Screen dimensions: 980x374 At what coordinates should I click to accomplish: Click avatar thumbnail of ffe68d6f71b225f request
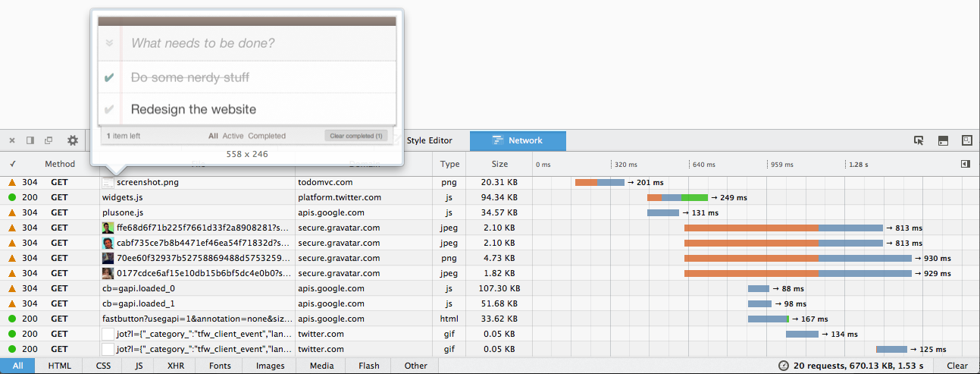[x=108, y=228]
